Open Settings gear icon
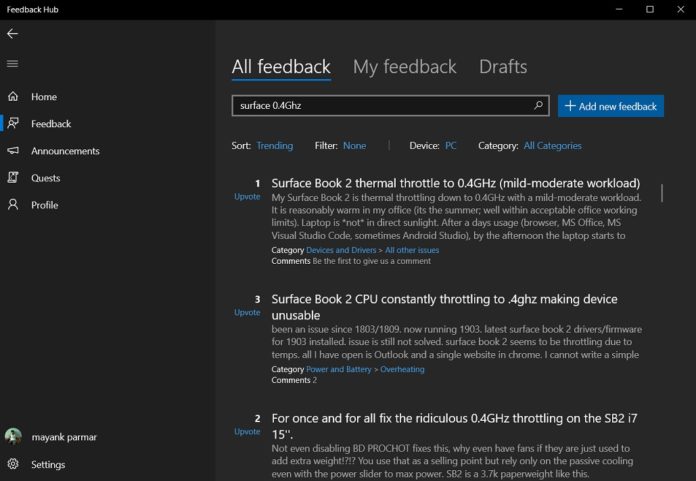Image resolution: width=696 pixels, height=481 pixels. point(13,464)
